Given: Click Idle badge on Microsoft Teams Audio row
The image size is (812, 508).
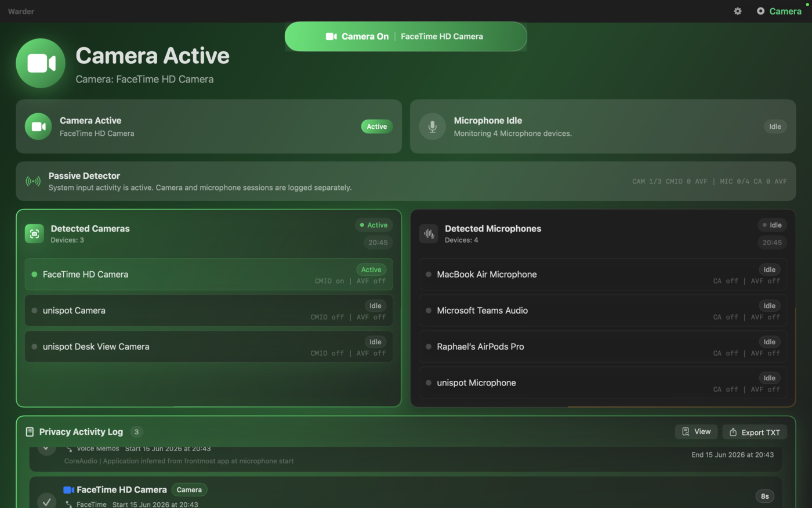Looking at the screenshot, I should pos(770,306).
